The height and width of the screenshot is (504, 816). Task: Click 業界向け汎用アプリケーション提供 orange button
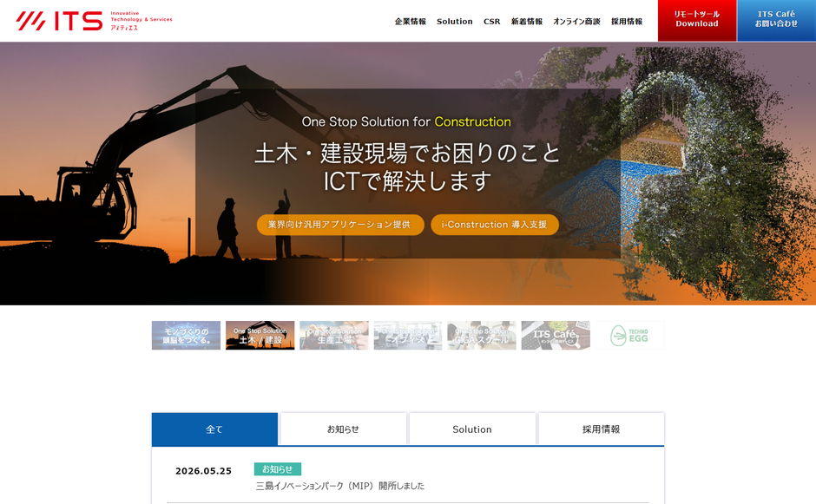pyautogui.click(x=340, y=225)
